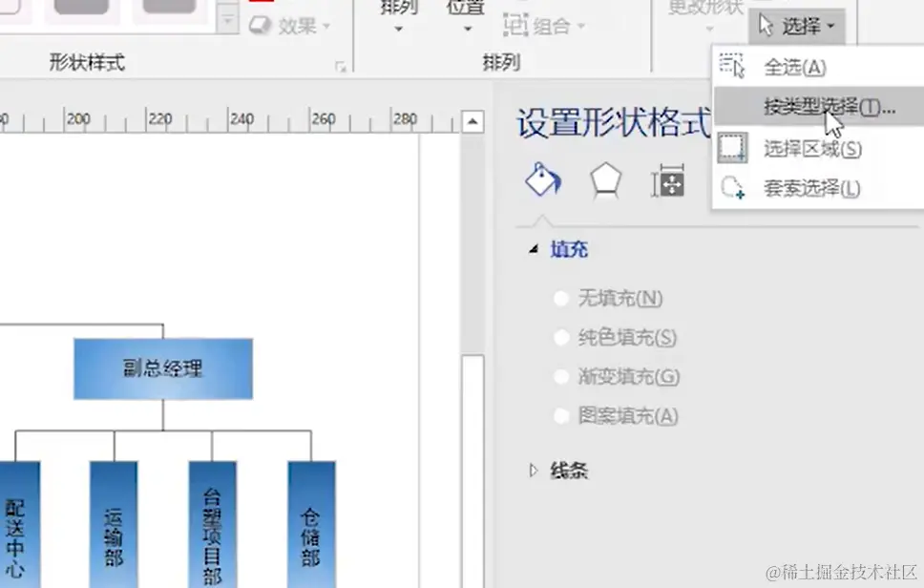Viewport: 924px width, 588px height.
Task: Click the 排列 (Arrange) button
Action: (x=397, y=19)
